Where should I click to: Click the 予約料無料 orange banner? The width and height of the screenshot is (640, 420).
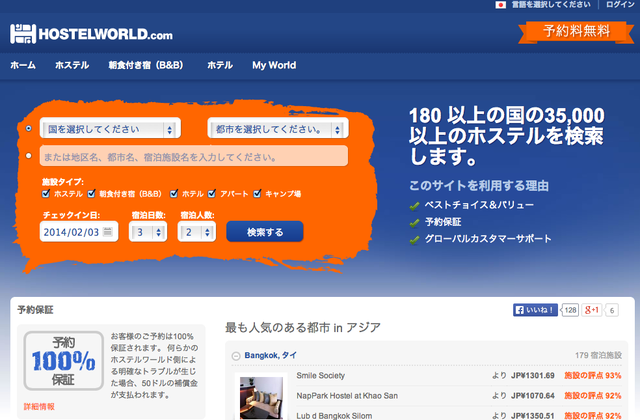576,31
